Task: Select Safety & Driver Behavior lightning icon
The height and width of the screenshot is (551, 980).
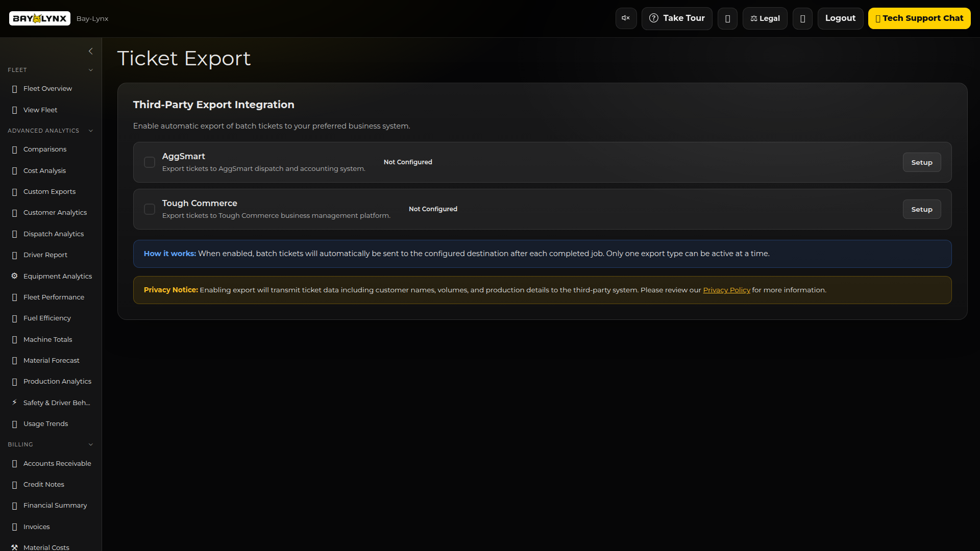Action: click(14, 402)
